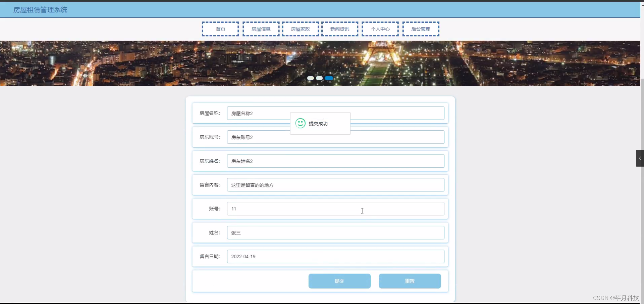
Task: Select the 留言内容 message text field
Action: coord(335,185)
